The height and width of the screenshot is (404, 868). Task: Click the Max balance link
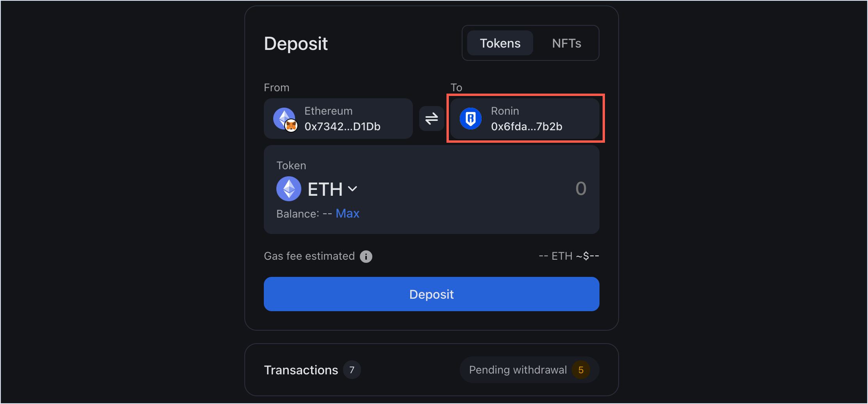[347, 213]
